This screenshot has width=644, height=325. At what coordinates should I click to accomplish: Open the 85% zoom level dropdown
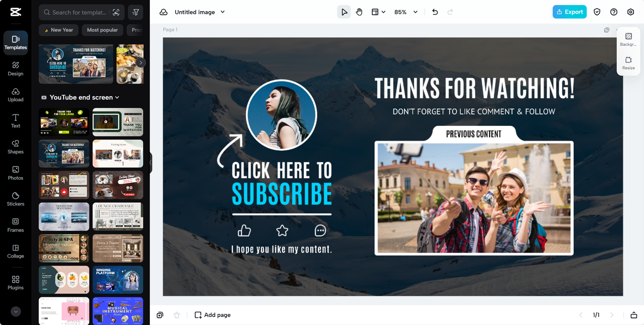pyautogui.click(x=406, y=12)
